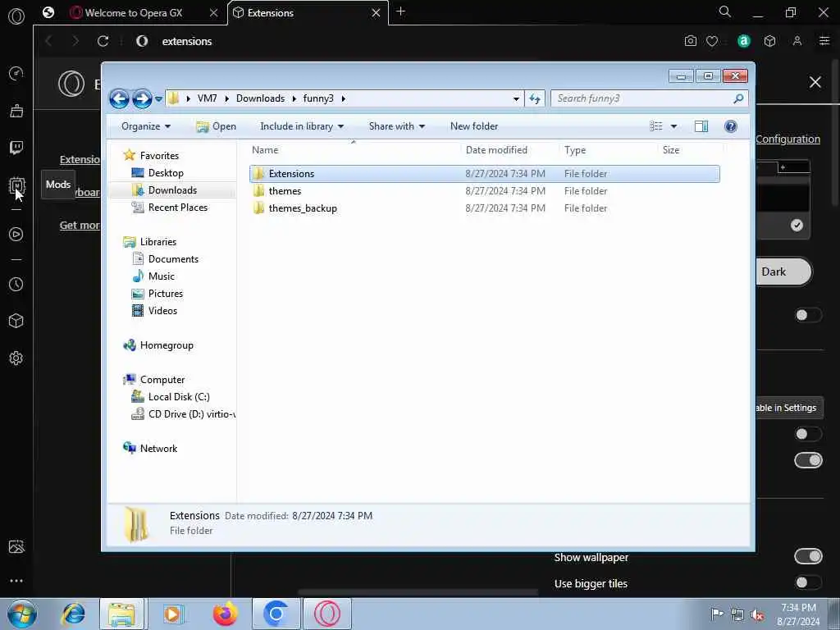
Task: Open Easy Setup sliders icon
Action: (x=824, y=41)
